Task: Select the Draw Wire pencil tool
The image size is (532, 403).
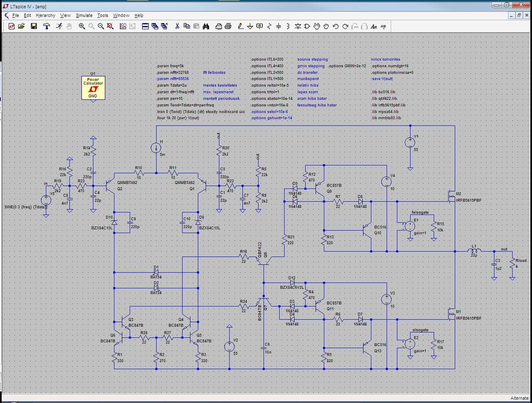Action: [241, 26]
